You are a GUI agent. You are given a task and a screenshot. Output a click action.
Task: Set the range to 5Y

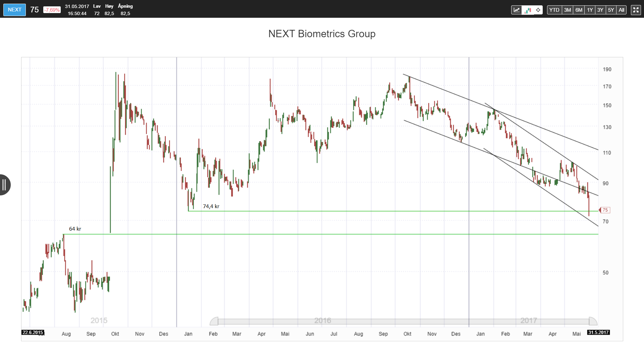point(611,10)
